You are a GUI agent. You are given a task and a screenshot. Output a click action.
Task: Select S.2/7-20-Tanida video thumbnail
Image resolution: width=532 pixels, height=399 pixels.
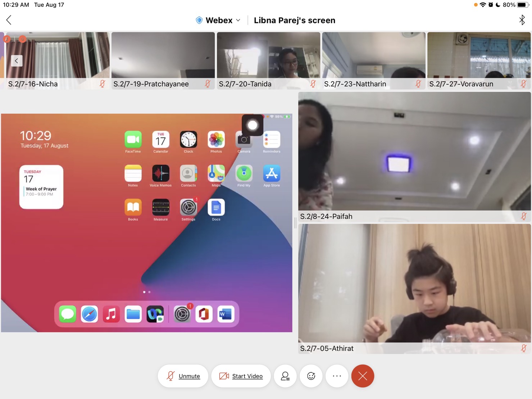click(268, 60)
